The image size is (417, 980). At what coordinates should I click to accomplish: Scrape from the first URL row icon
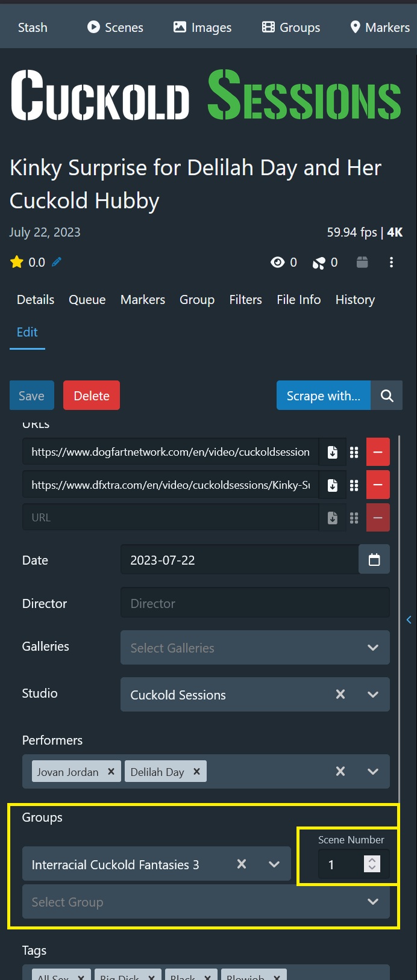point(332,453)
